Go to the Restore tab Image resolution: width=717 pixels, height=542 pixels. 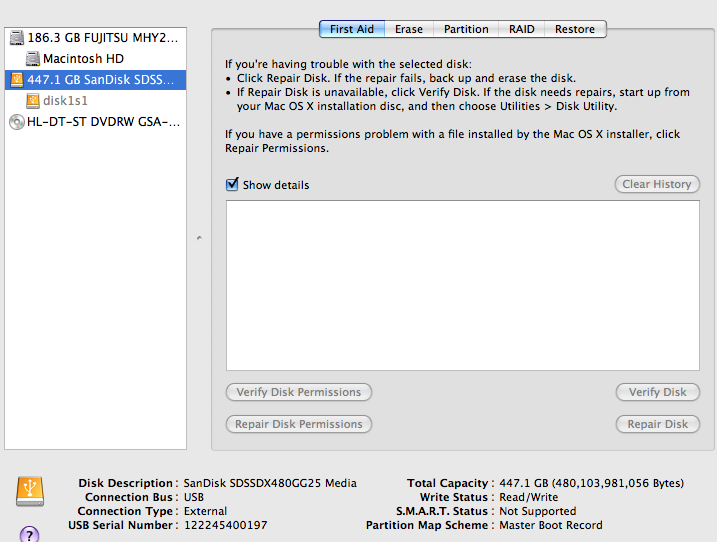(x=575, y=30)
